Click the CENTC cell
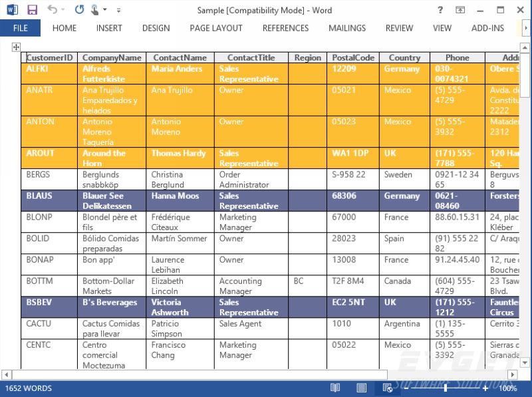The width and height of the screenshot is (532, 397). click(49, 354)
